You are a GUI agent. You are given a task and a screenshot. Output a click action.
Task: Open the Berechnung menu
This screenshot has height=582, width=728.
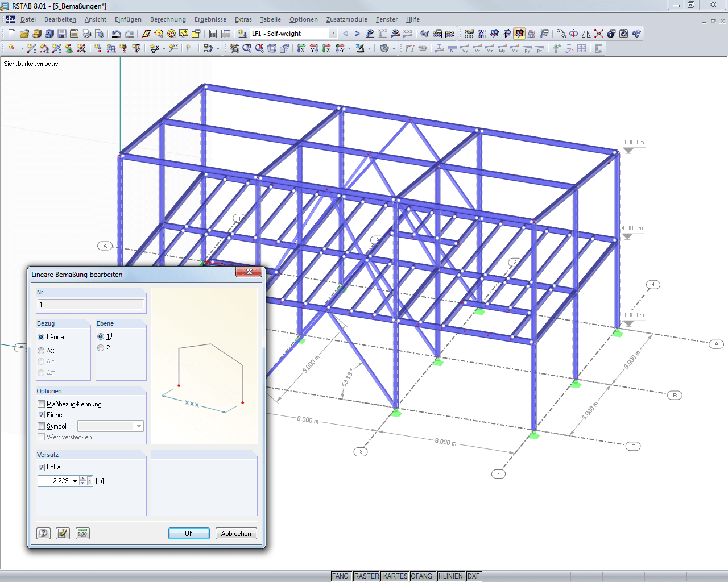[x=168, y=19]
